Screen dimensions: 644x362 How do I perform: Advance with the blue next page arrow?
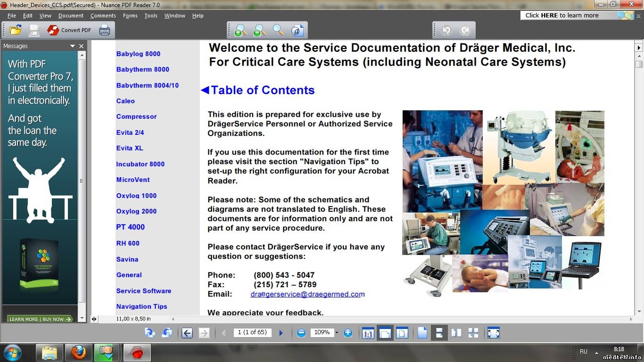coord(281,333)
